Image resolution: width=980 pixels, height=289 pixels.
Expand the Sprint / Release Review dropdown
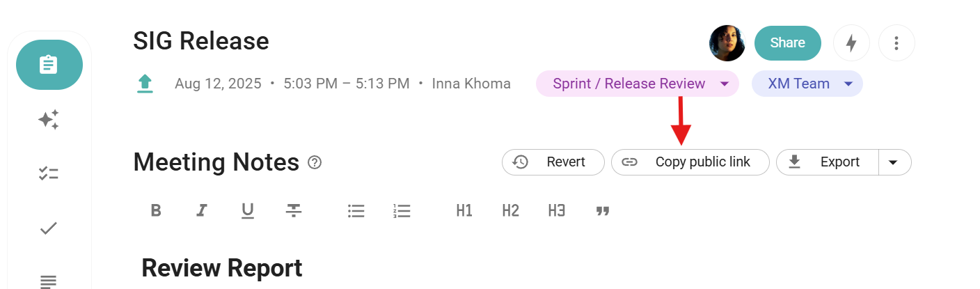pyautogui.click(x=725, y=84)
